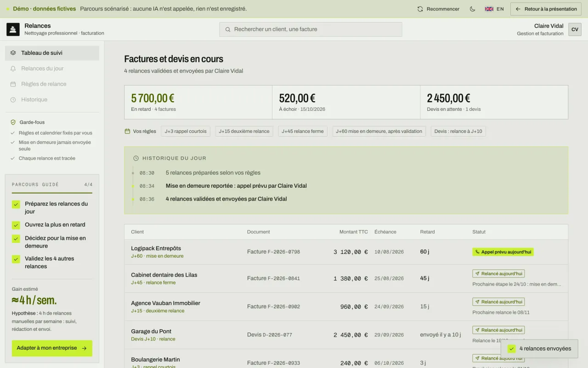
Task: Click the search magnifier icon
Action: pos(228,29)
